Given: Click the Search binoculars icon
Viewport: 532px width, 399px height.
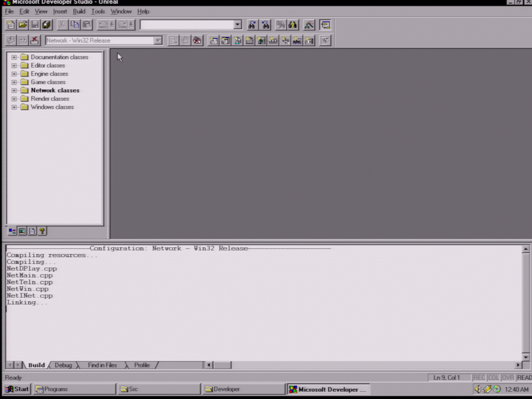Looking at the screenshot, I should [293, 25].
